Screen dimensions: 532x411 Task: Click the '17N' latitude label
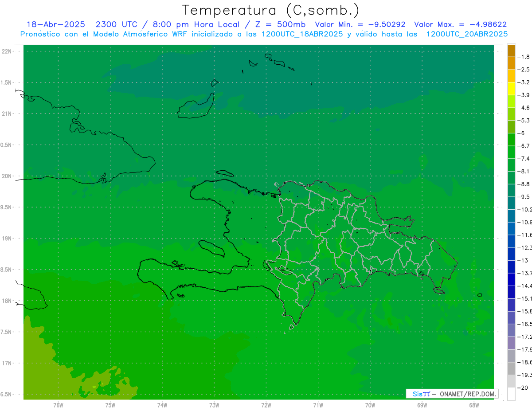pos(8,363)
